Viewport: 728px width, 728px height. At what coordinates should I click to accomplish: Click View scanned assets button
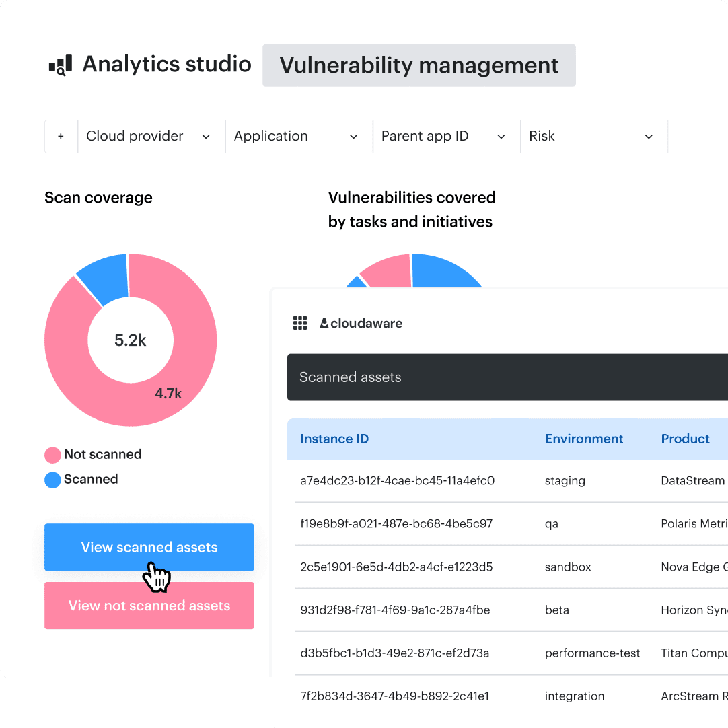pos(149,547)
